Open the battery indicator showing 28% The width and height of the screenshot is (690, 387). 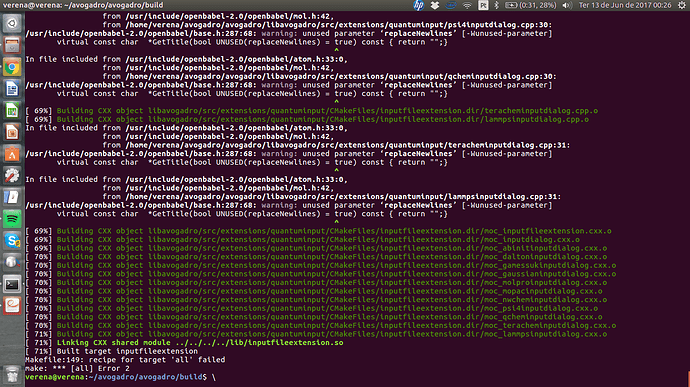[x=530, y=5]
